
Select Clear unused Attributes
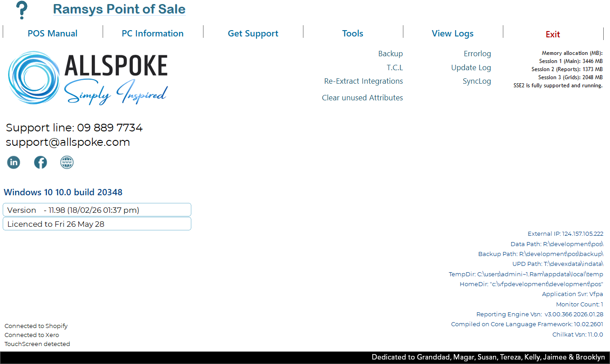[362, 98]
